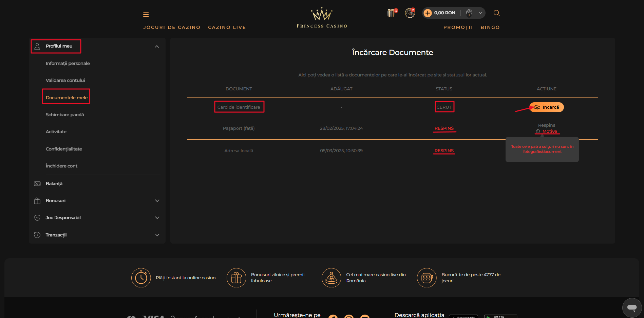Open Confidențialitate in sidebar

coord(64,149)
